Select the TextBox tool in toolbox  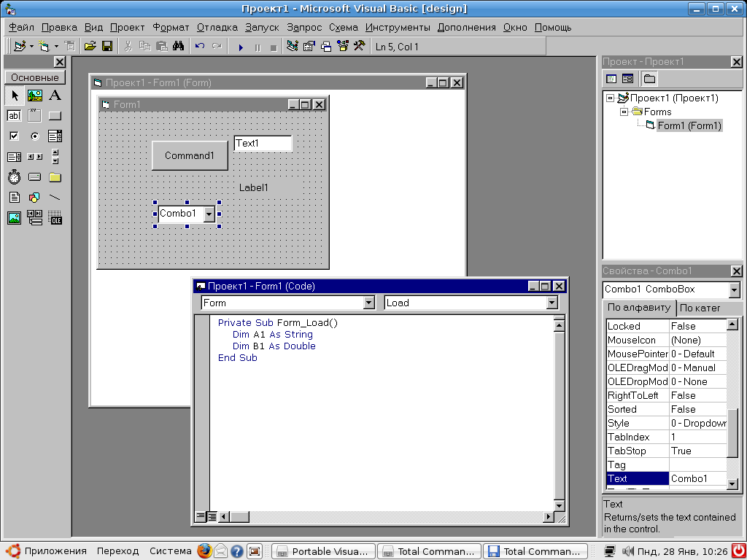[x=15, y=116]
